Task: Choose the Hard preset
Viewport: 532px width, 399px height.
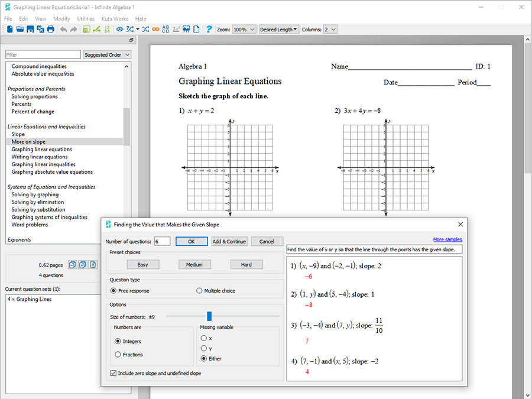Action: [x=246, y=265]
